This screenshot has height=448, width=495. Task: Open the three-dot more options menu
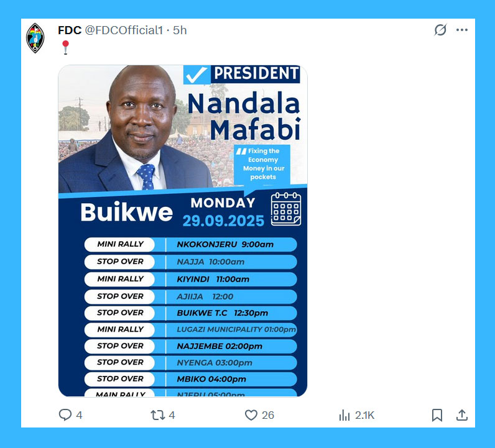(x=462, y=30)
